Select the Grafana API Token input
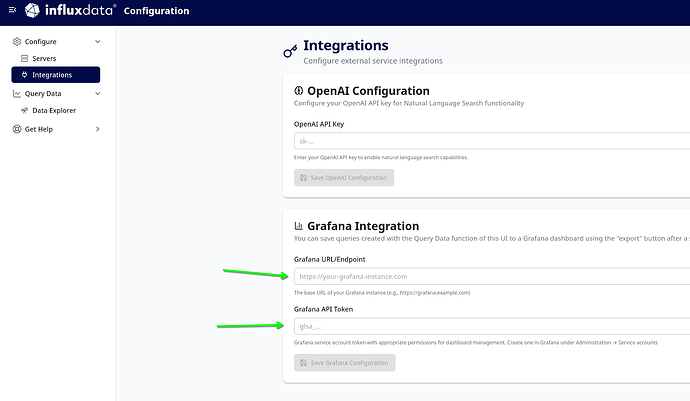690x401 pixels. point(490,326)
